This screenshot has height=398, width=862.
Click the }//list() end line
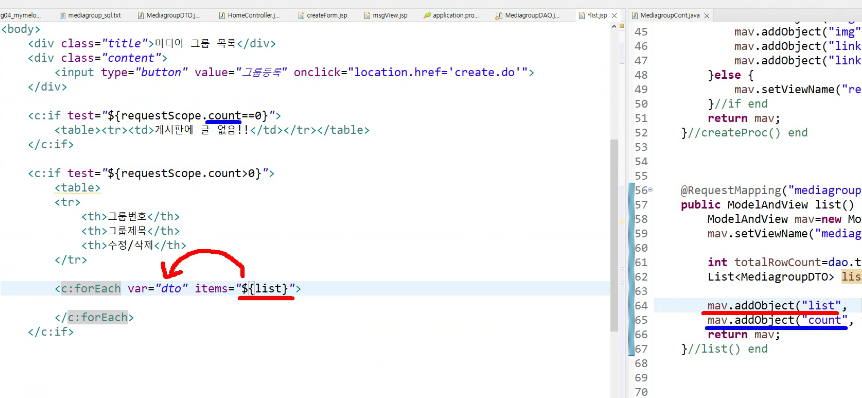pyautogui.click(x=724, y=349)
